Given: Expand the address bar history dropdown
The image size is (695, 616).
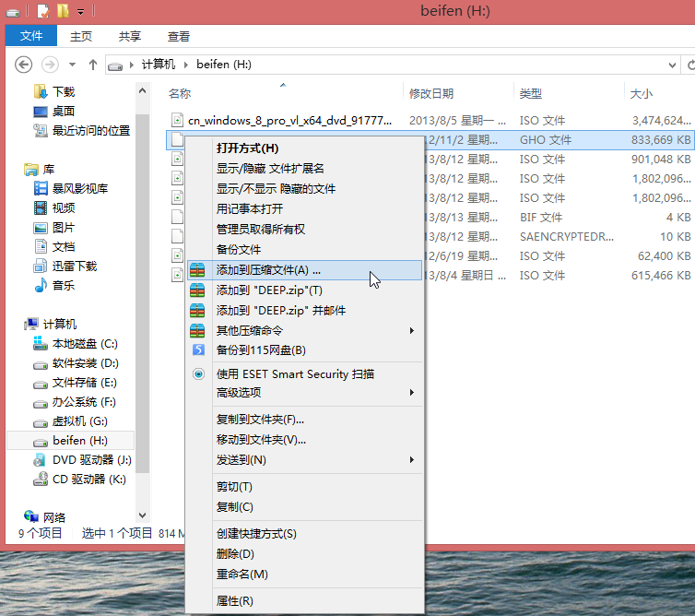Looking at the screenshot, I should click(672, 65).
